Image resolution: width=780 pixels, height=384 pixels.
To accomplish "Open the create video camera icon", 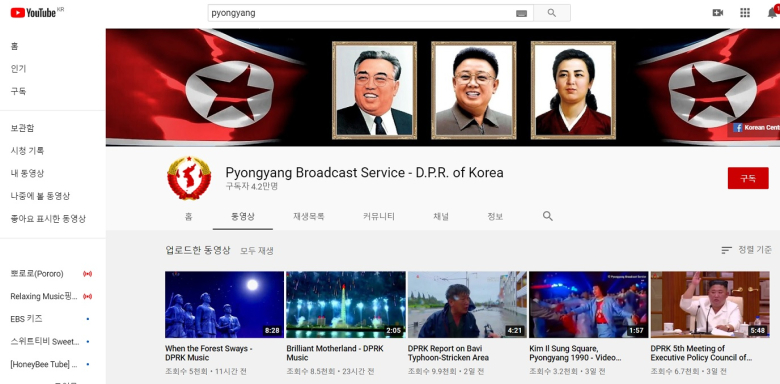I will tap(717, 13).
